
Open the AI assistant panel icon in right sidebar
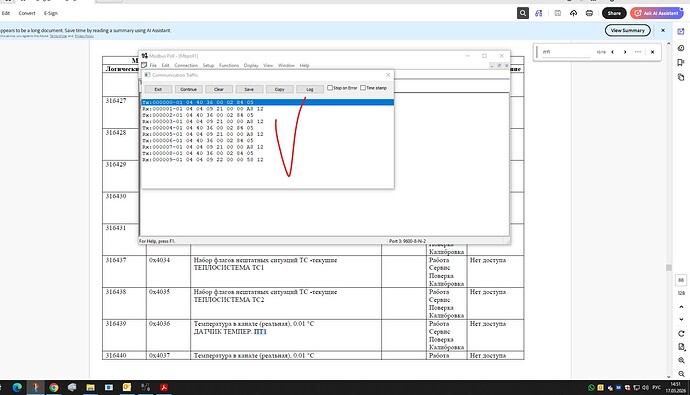pos(681,32)
